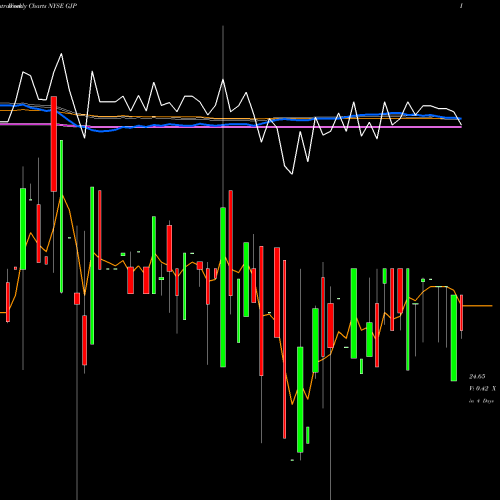The height and width of the screenshot is (500, 500).
Task: Click the 'in 4 Days' label
Action: [x=481, y=401]
